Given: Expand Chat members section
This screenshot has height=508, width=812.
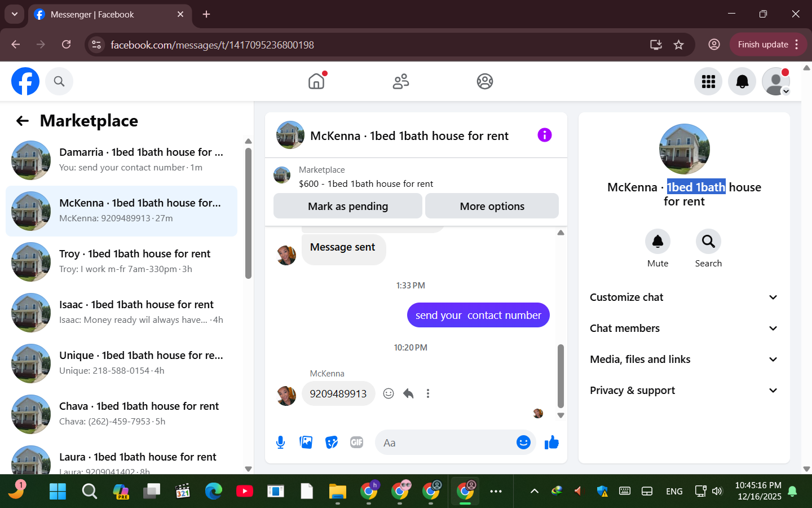Looking at the screenshot, I should 684,329.
